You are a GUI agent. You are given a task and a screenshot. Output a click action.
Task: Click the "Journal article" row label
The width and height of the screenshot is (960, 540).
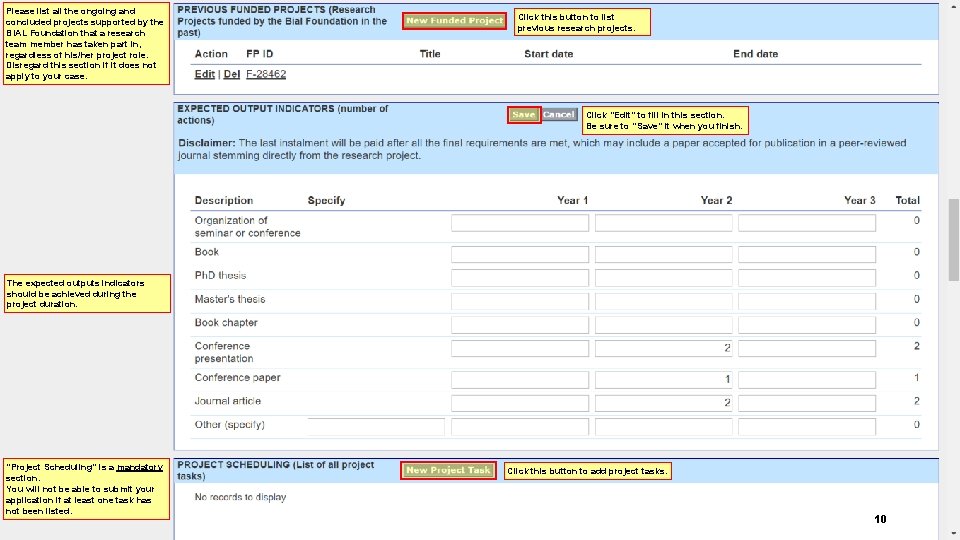click(x=228, y=401)
